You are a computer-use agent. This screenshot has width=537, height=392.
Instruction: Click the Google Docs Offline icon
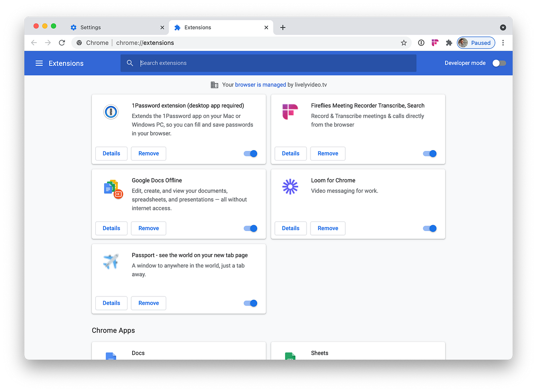point(111,189)
